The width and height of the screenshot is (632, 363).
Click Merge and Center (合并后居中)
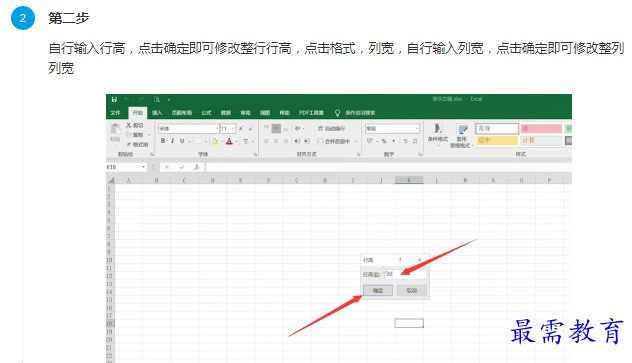click(x=334, y=141)
